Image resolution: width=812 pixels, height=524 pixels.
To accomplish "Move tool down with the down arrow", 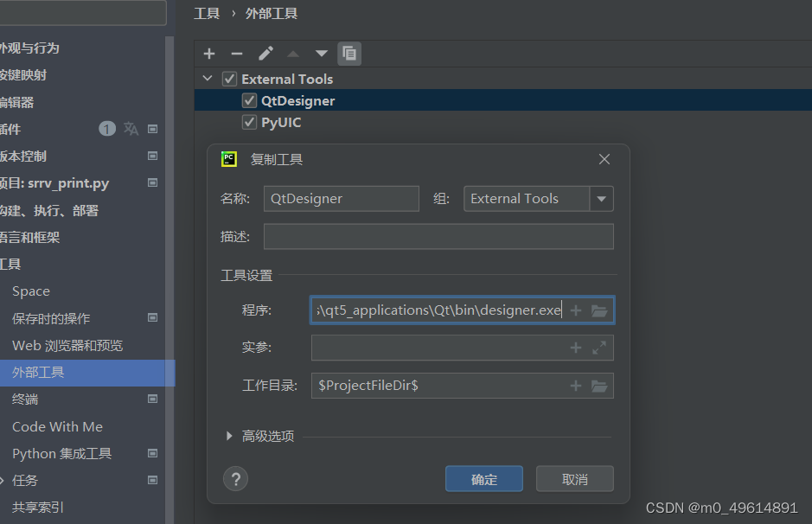I will point(322,54).
